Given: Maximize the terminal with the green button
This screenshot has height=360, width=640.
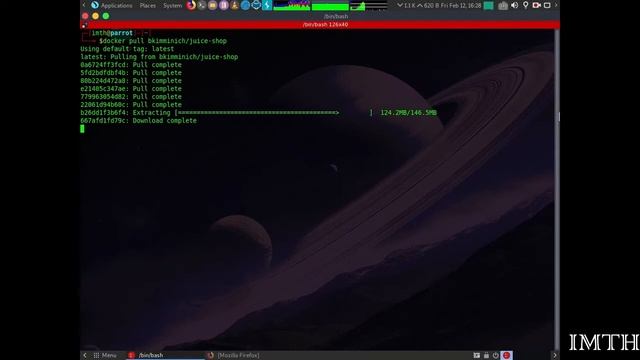Looking at the screenshot, I should pyautogui.click(x=106, y=16).
